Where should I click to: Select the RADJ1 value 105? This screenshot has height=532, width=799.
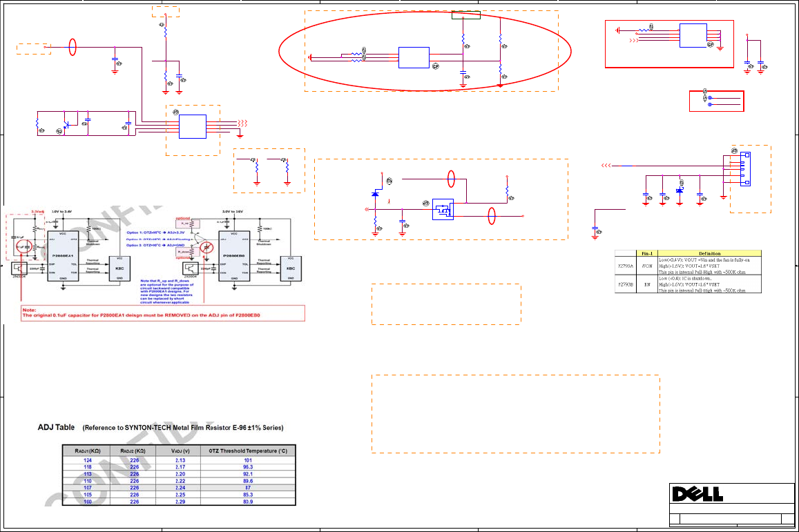pos(88,495)
